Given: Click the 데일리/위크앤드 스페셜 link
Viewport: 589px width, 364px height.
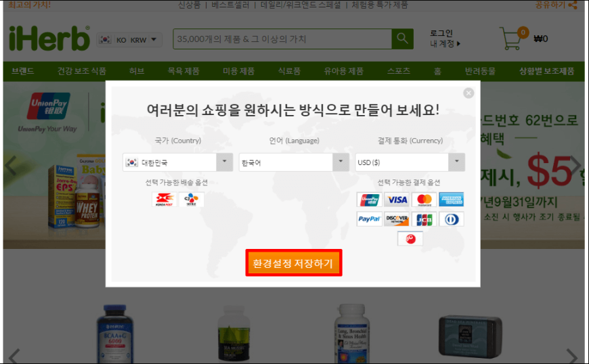Looking at the screenshot, I should 301,5.
